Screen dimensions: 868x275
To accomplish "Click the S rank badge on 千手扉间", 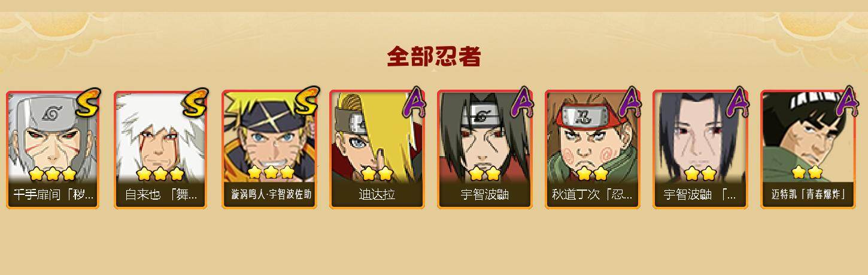I will [87, 102].
